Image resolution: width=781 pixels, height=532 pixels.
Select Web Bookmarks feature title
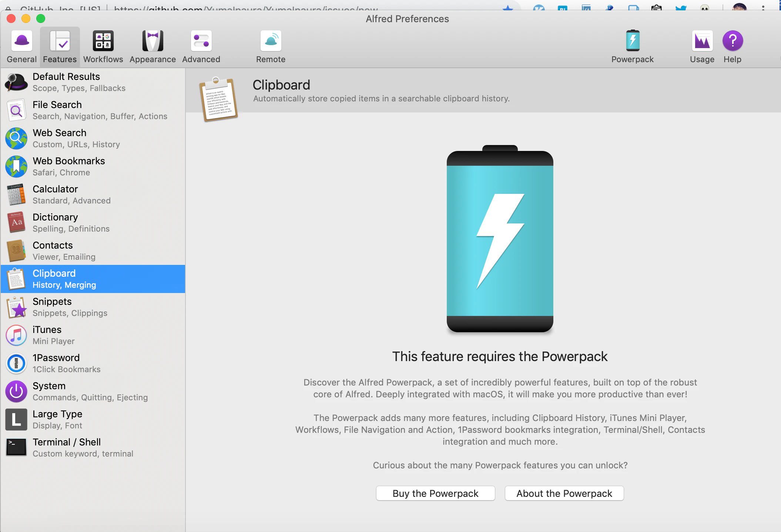69,161
